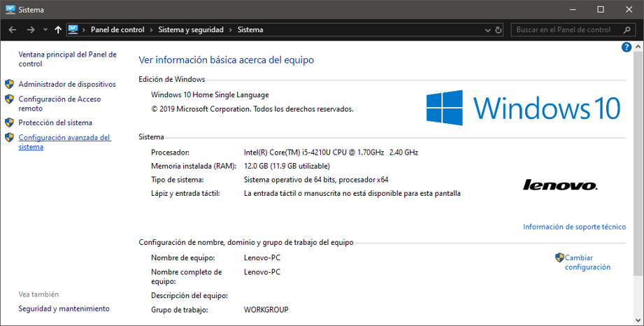Click the search magnifier icon
This screenshot has width=644, height=326.
pyautogui.click(x=627, y=29)
